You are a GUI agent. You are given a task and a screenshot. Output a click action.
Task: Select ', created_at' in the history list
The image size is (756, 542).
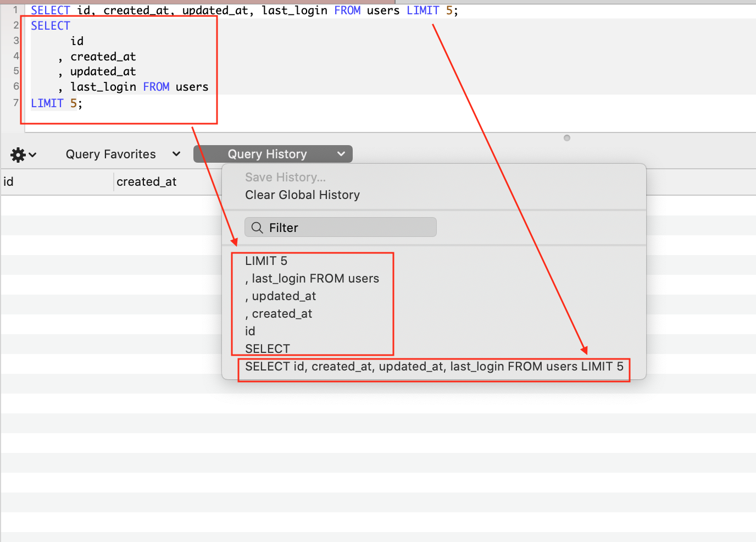coord(279,314)
